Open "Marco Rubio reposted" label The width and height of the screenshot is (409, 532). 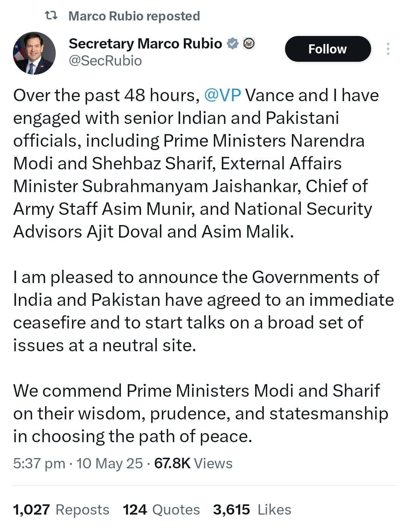pos(134,16)
